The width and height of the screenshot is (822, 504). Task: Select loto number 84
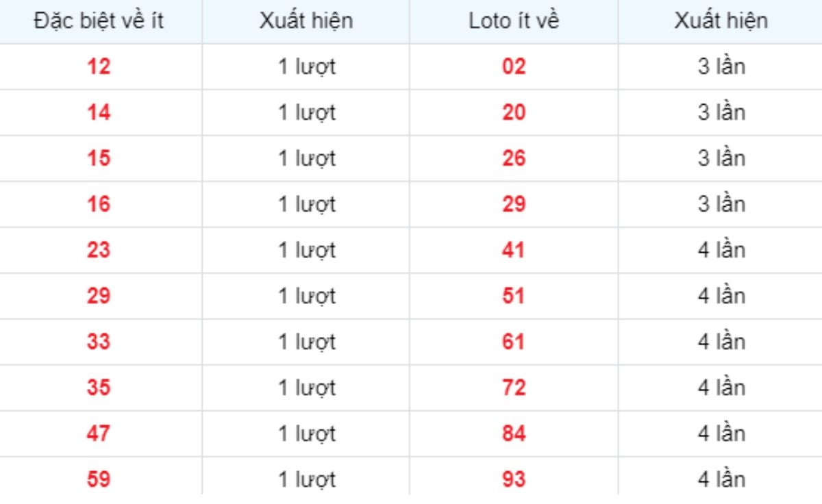pyautogui.click(x=514, y=434)
